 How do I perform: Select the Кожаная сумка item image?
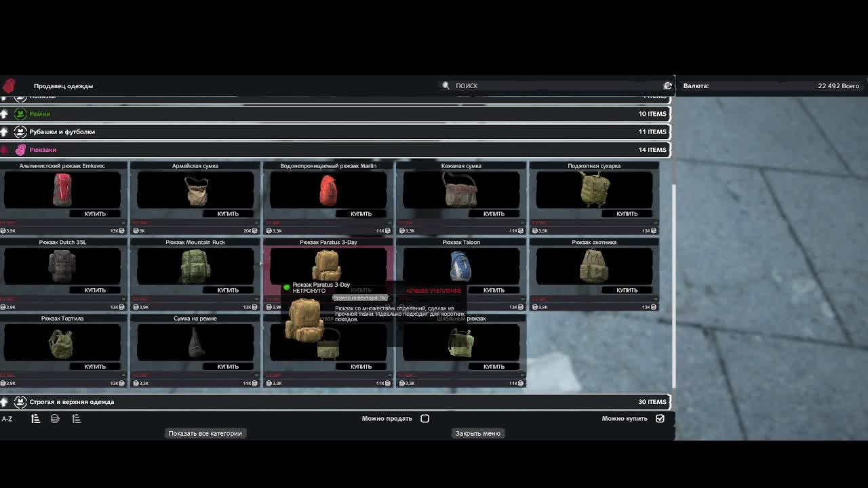[x=461, y=189]
